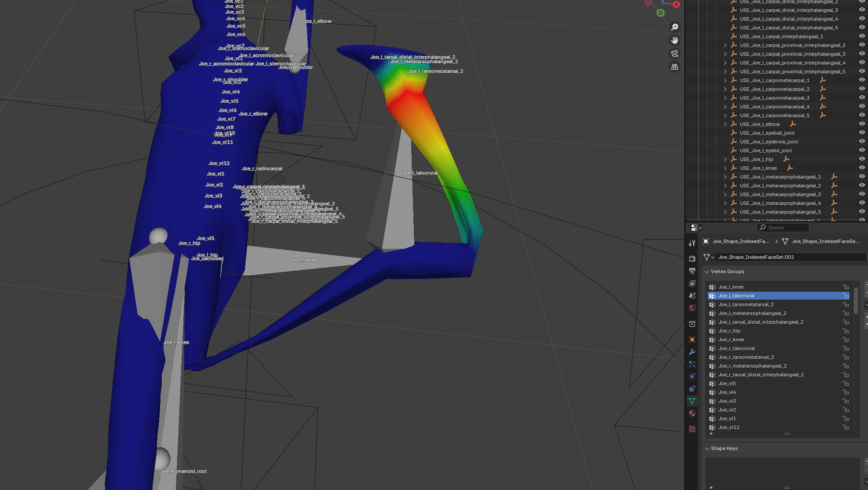Expand USE_Joe_l_knee in the outliner
This screenshot has height=490, width=868.
pos(725,168)
